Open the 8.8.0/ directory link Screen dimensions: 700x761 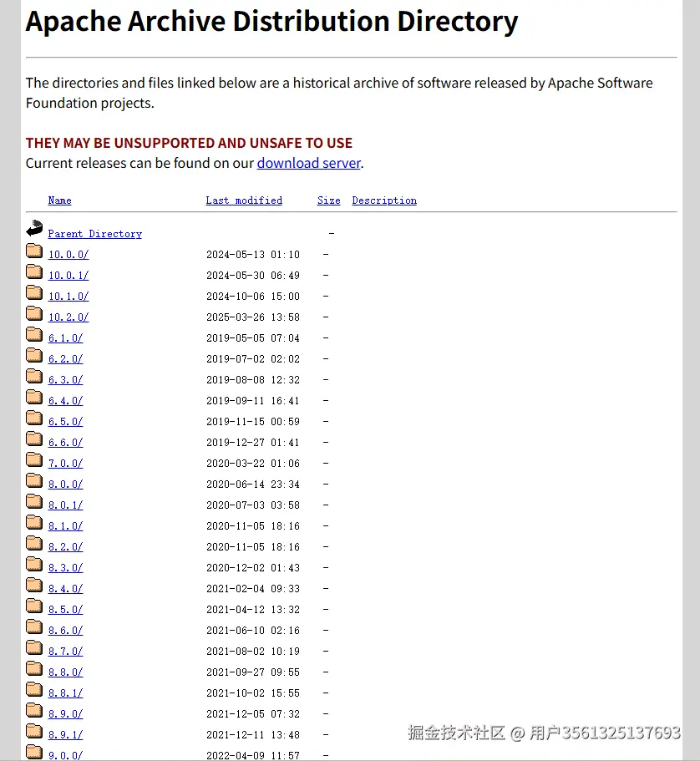pyautogui.click(x=65, y=672)
